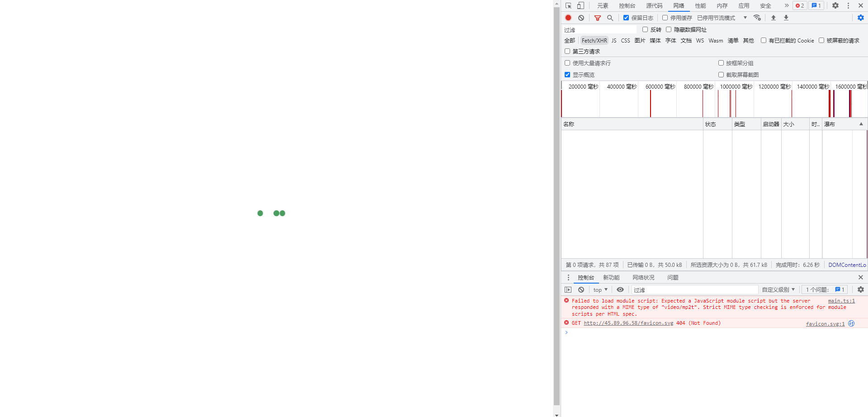The width and height of the screenshot is (868, 417).
Task: Disable the 保留日志 checkbox
Action: tap(627, 18)
